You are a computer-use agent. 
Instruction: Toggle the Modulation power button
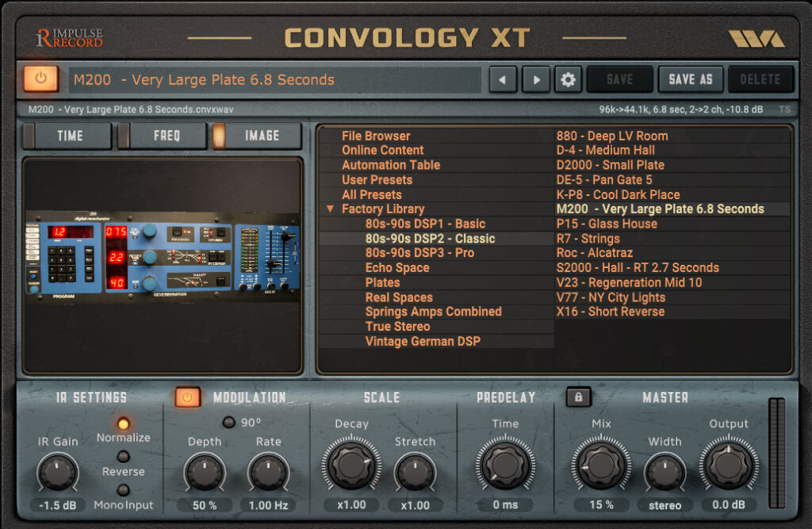click(187, 397)
